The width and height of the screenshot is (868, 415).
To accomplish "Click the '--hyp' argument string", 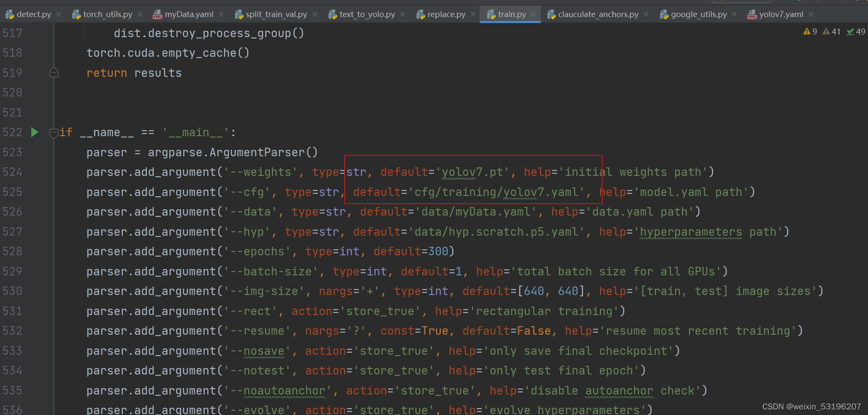I will (247, 232).
